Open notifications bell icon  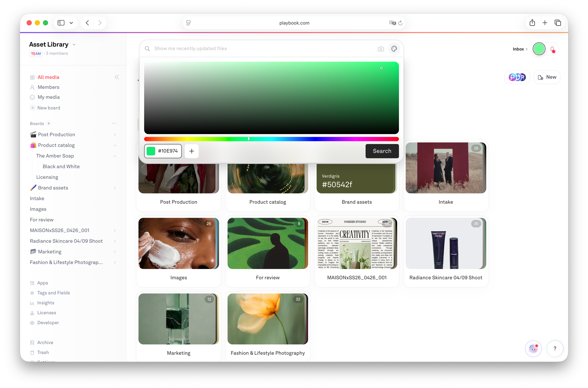click(x=552, y=49)
